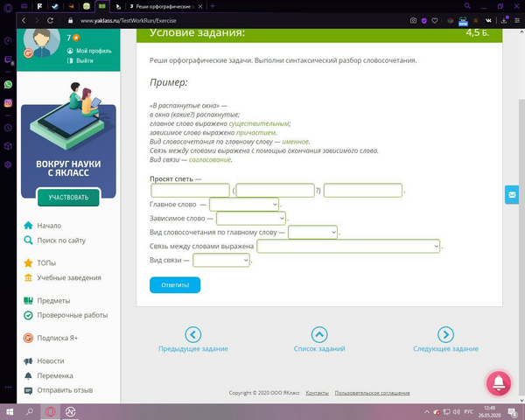Switch to the pinned green round-icon tab
Image resolution: width=525 pixels, height=420 pixels.
[87, 6]
